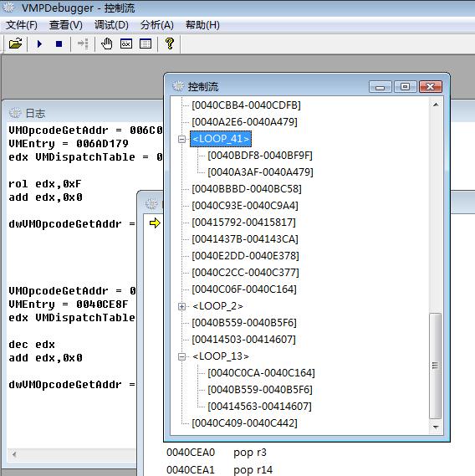This screenshot has width=475, height=476.
Task: Minimize the 控制流 window
Action: (x=380, y=87)
